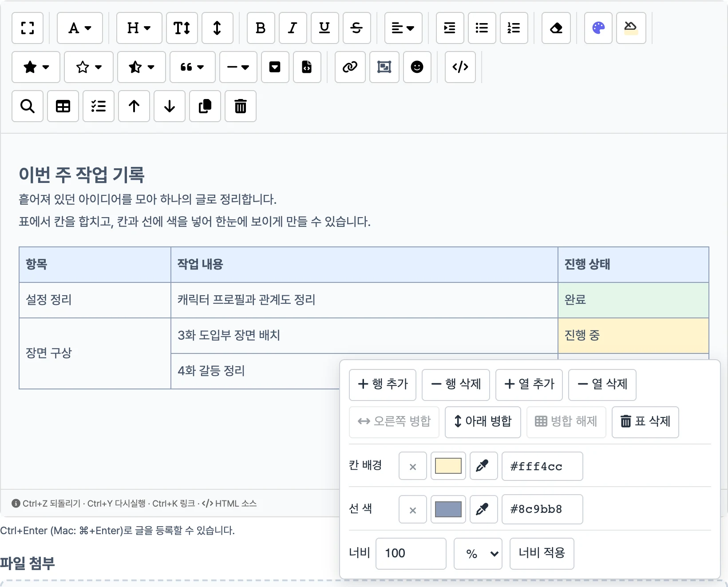Image resolution: width=728 pixels, height=587 pixels.
Task: Click the 너비 input field showing 100
Action: coord(411,554)
